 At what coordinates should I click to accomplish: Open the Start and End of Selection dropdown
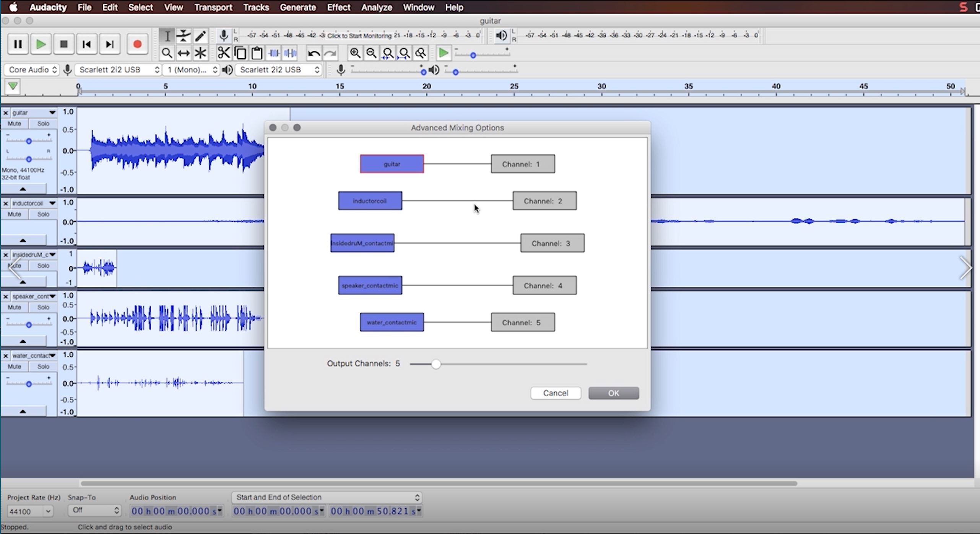[x=327, y=497]
